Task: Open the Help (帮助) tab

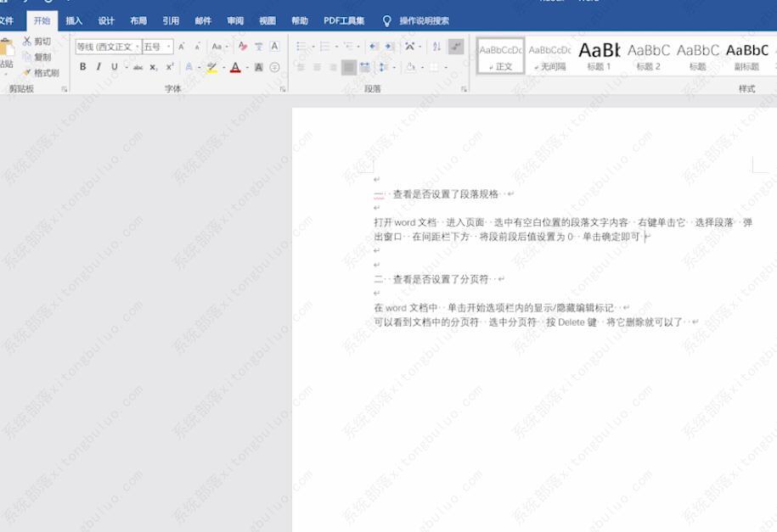Action: pos(299,21)
